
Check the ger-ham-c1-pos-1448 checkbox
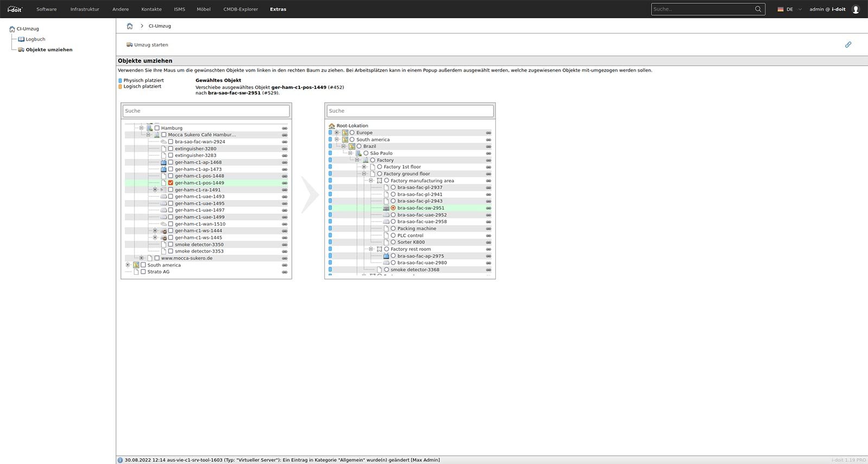tap(170, 176)
